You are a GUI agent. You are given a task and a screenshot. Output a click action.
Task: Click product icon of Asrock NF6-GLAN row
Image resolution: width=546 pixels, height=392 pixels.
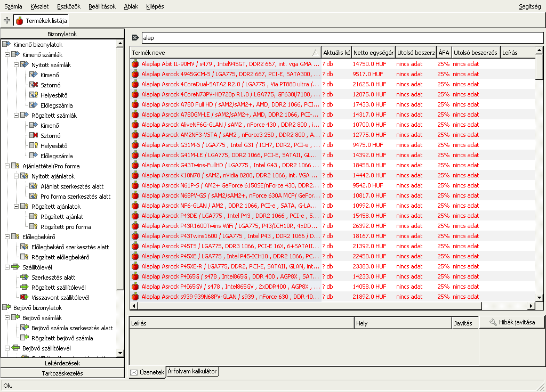pyautogui.click(x=135, y=206)
